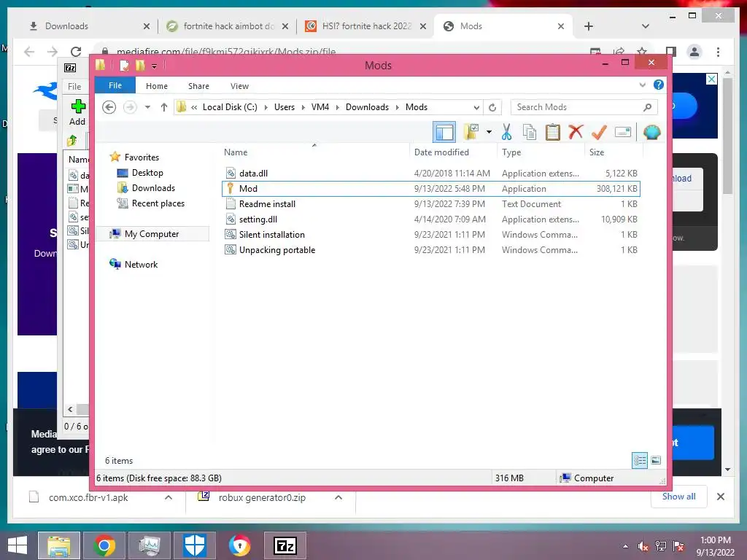Open Windows Defender shield taskbar icon
Screen dimensions: 747x560
click(x=194, y=545)
